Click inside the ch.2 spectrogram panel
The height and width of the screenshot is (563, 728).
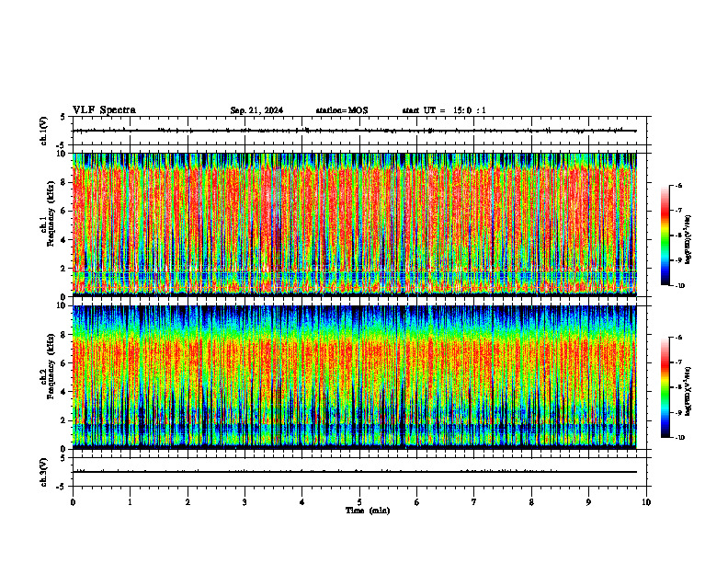coord(354,377)
